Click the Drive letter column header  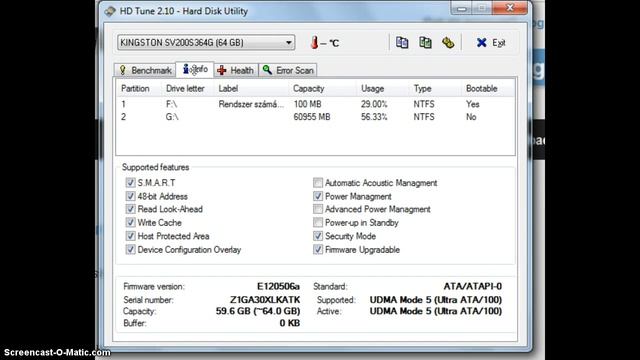(185, 89)
